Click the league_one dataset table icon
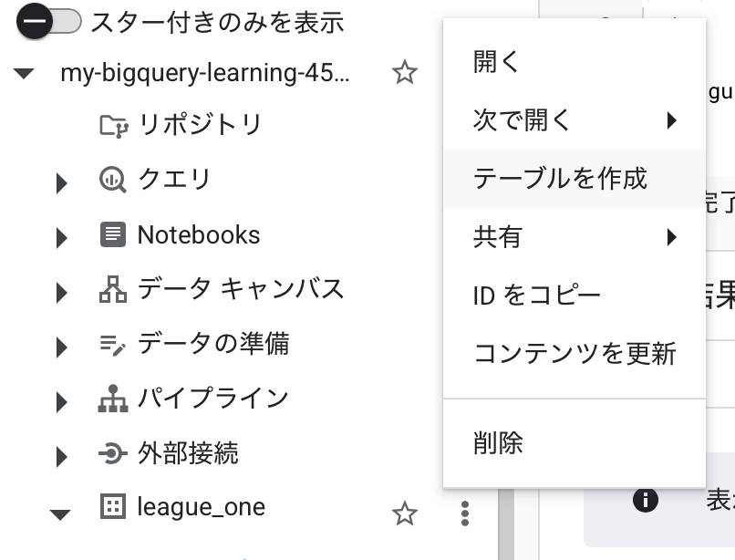 point(115,508)
